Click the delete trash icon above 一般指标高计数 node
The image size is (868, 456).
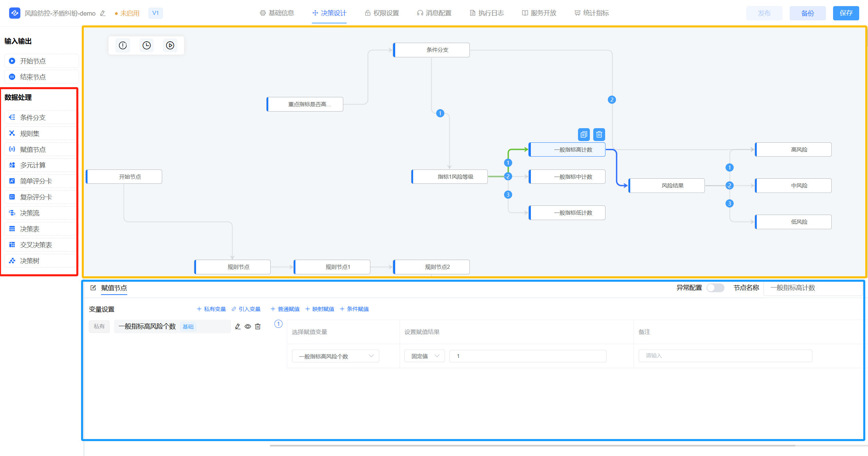tap(599, 135)
